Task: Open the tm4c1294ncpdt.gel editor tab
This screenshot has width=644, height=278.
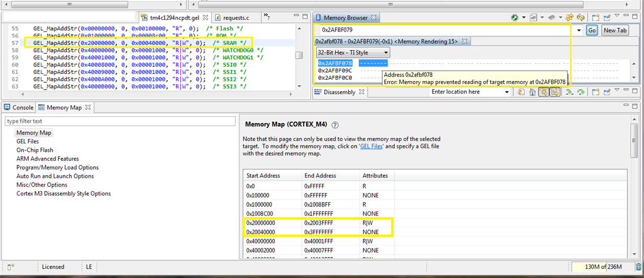Action: [175, 18]
